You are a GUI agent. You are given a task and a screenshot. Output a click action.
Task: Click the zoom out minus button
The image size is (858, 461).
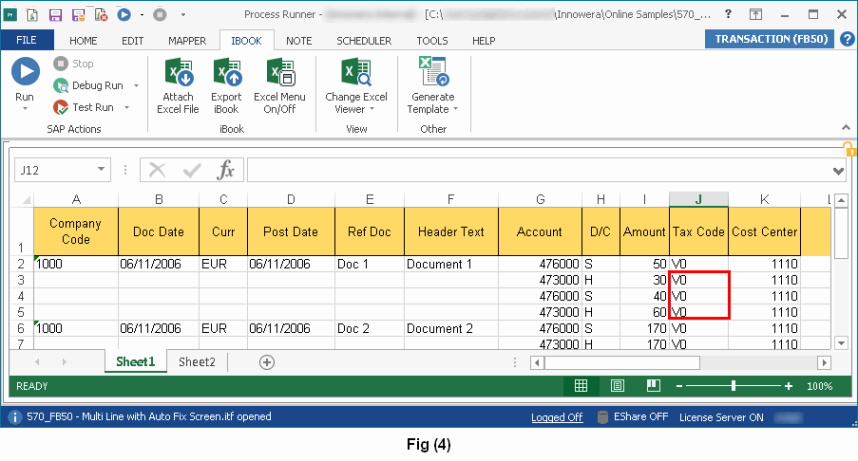[679, 386]
